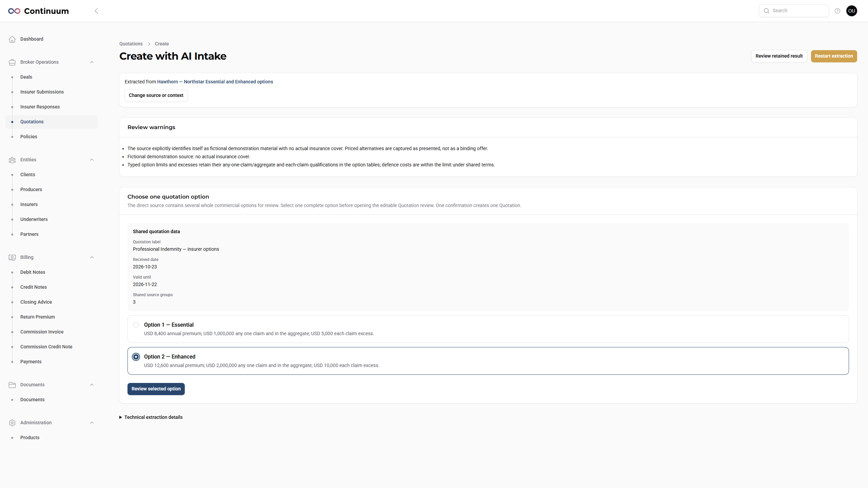868x488 pixels.
Task: Click Change source or context button
Action: click(156, 96)
